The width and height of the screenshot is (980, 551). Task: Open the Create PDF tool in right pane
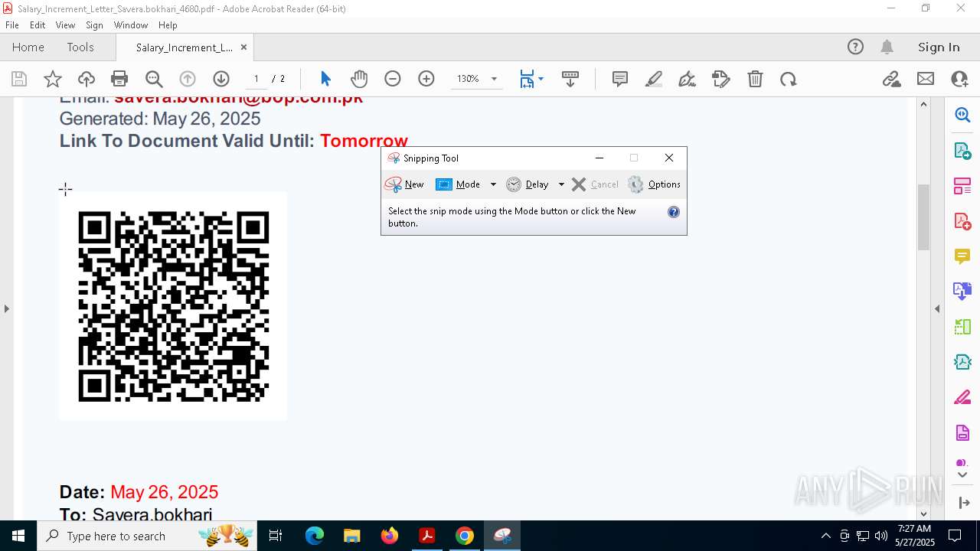(962, 220)
